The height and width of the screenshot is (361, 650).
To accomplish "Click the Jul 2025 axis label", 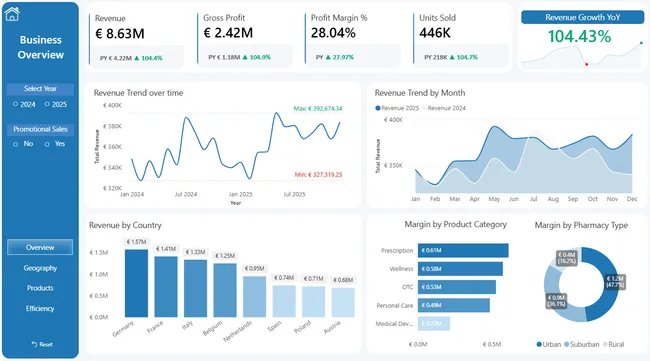I will [294, 194].
